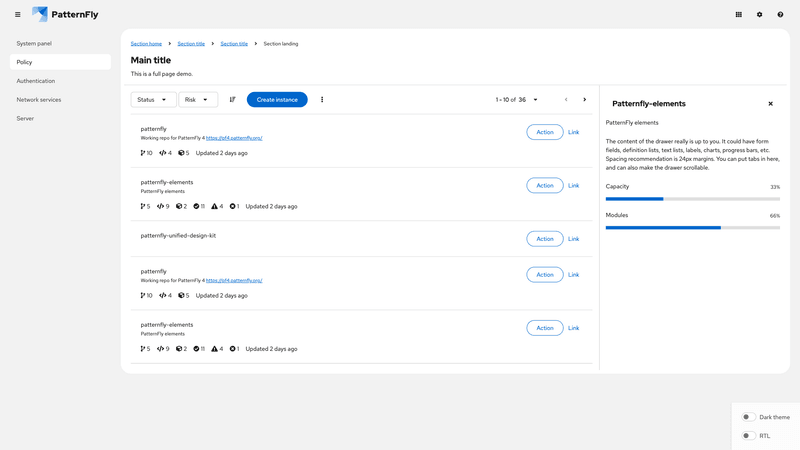The height and width of the screenshot is (450, 800).
Task: Click cube icon in first patternfly row
Action: coord(181,153)
